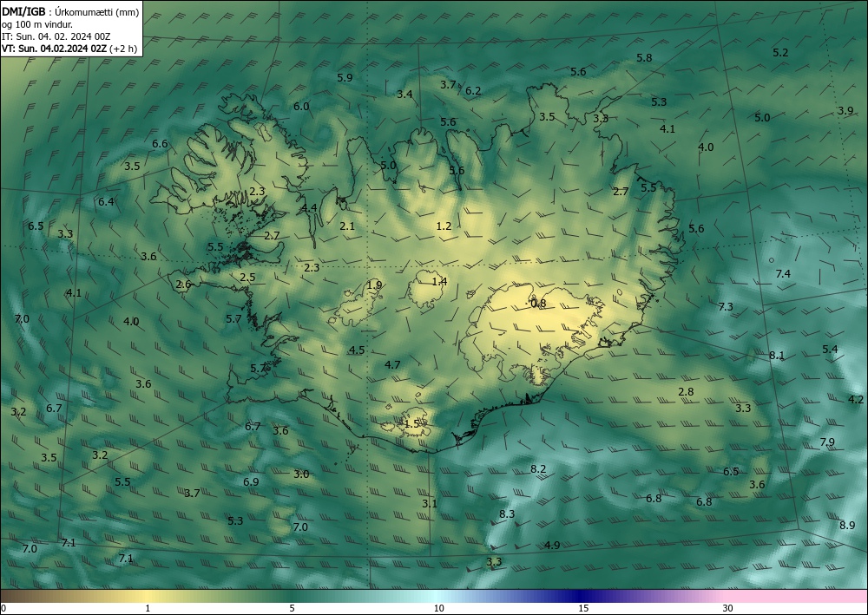Click the 8.9 map value
The height and width of the screenshot is (615, 868).
click(x=847, y=526)
